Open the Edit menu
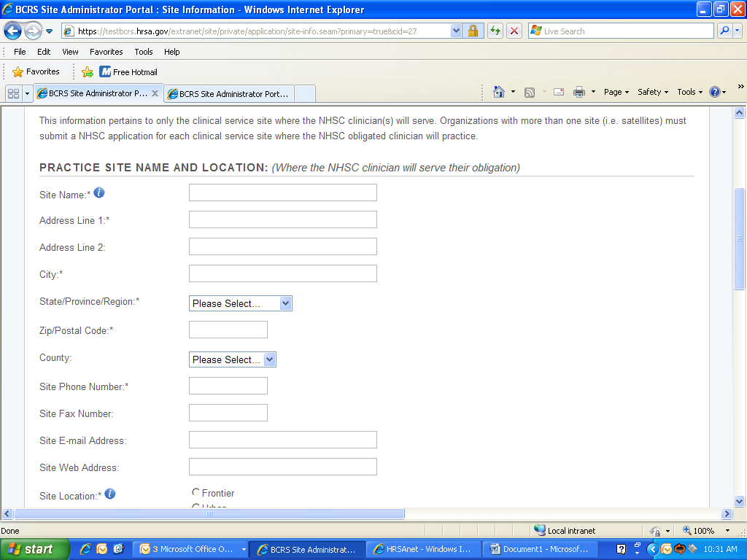 click(44, 52)
